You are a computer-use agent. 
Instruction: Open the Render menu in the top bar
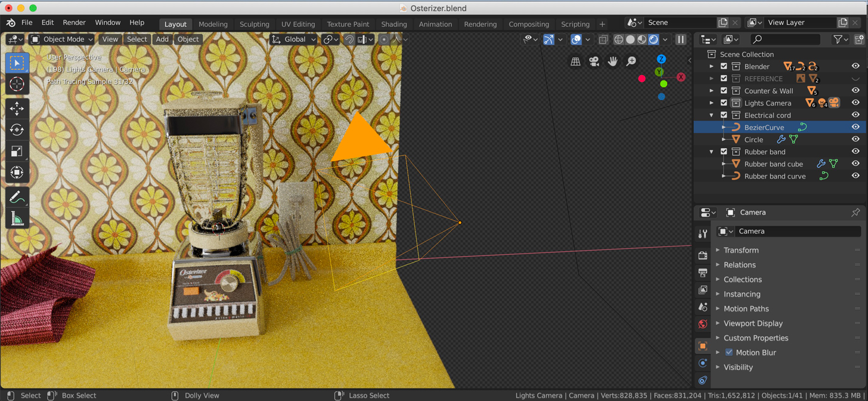74,23
